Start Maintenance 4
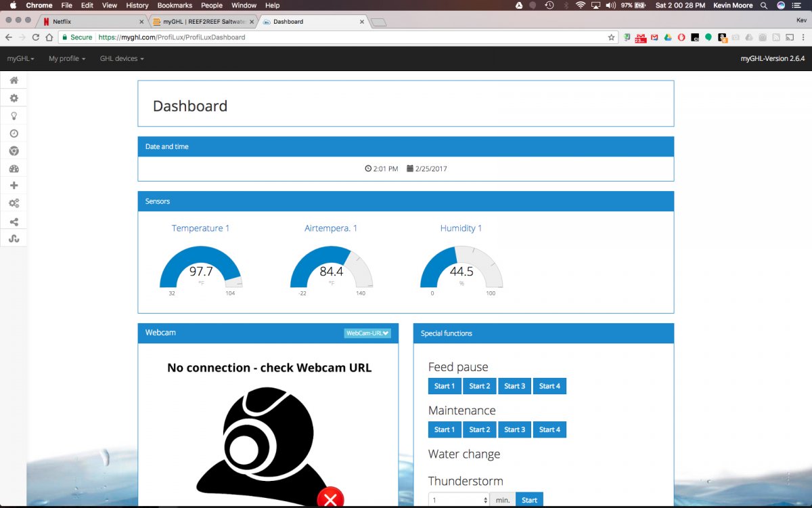This screenshot has width=812, height=508. pyautogui.click(x=549, y=429)
